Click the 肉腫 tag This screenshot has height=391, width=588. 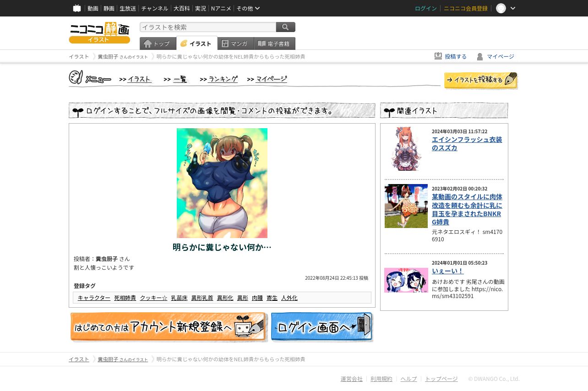coord(257,298)
